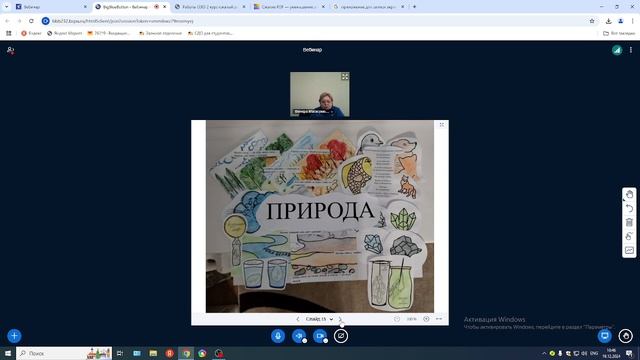
Task: Open the slide number dropdown
Action: pos(319,319)
